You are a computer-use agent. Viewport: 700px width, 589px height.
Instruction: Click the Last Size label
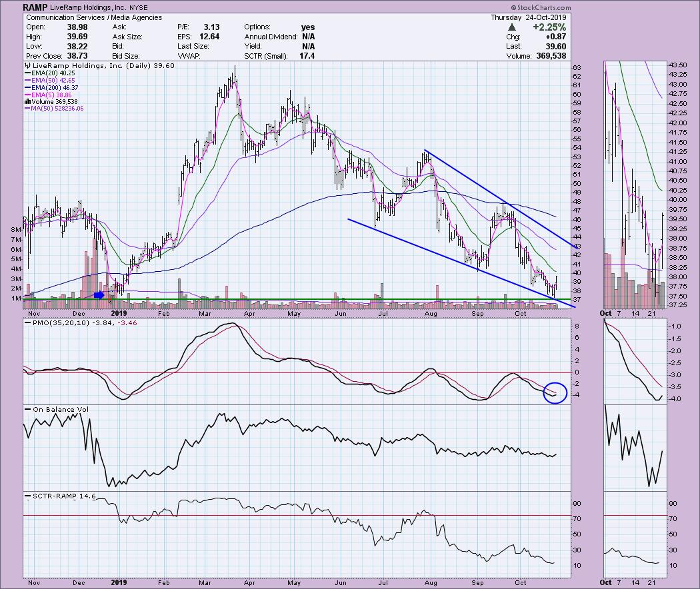pos(193,47)
